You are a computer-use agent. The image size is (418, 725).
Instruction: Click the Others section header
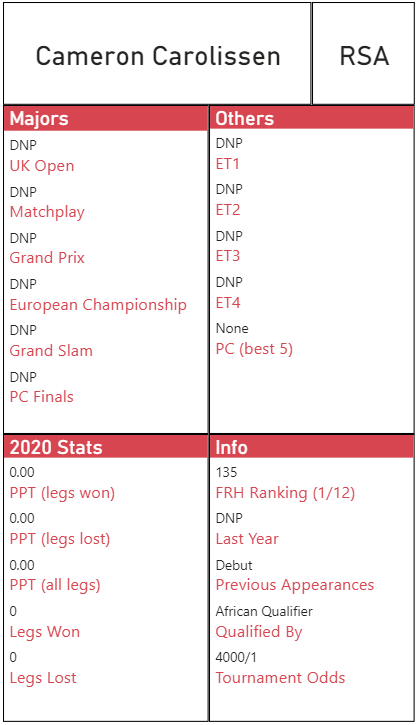(312, 118)
